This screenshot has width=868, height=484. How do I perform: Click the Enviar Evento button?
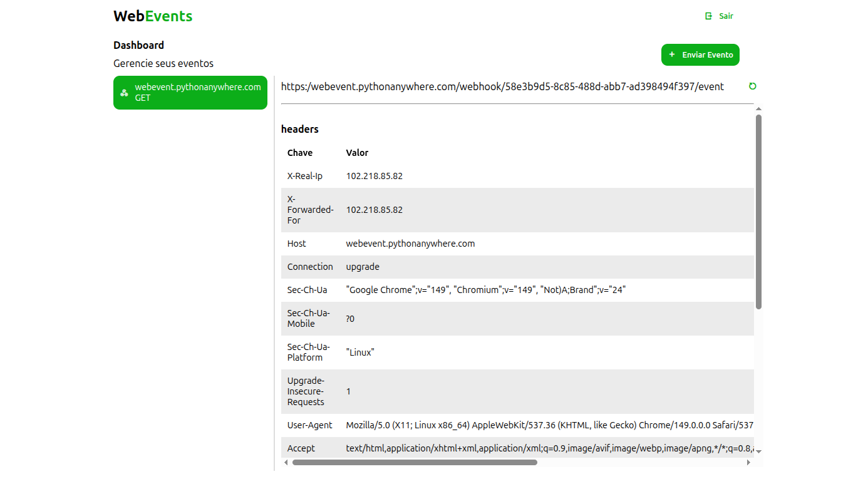(700, 54)
